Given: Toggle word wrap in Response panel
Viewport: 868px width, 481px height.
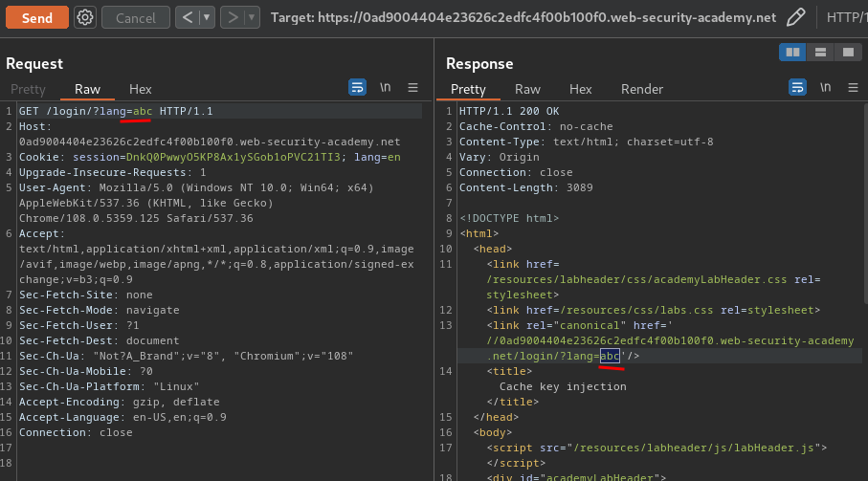Looking at the screenshot, I should (x=797, y=87).
